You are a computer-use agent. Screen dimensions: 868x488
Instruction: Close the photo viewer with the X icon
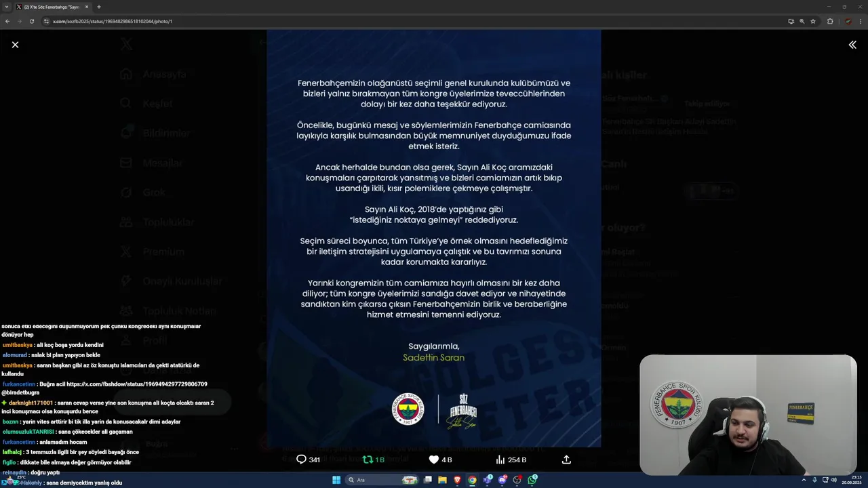[15, 45]
